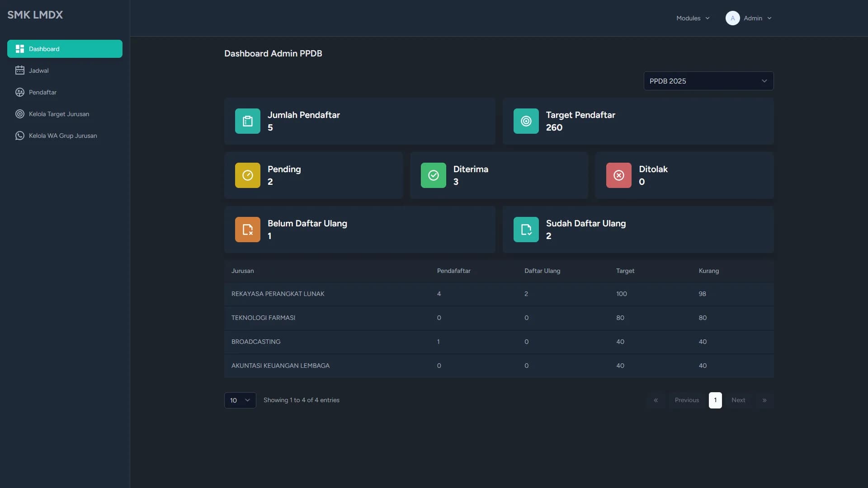Open the PPDB 2025 period dropdown
This screenshot has width=868, height=488.
[708, 81]
